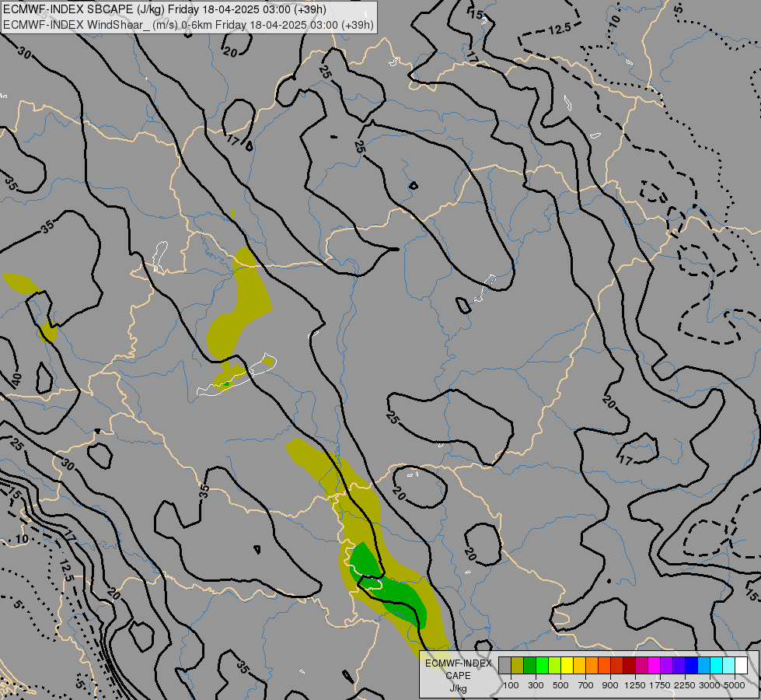Click the legend value 900
Image resolution: width=761 pixels, height=700 pixels.
(610, 685)
